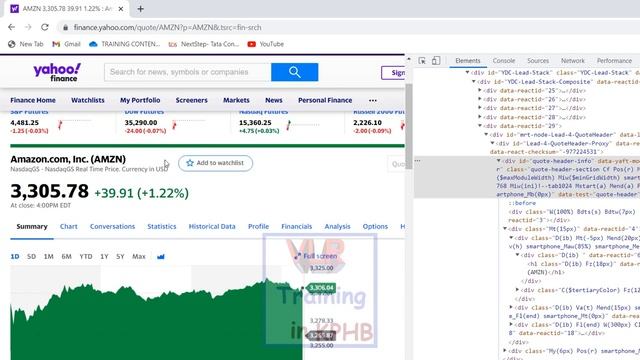Image resolution: width=640 pixels, height=360 pixels.
Task: Select the 1M chart range
Action: (49, 257)
